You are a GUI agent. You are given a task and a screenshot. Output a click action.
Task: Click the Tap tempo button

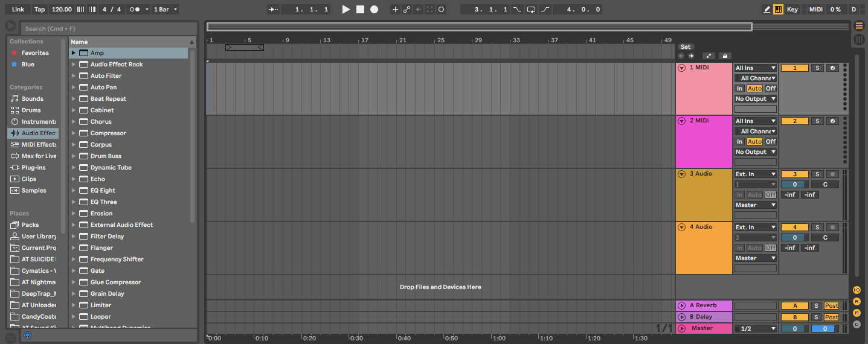pos(40,9)
